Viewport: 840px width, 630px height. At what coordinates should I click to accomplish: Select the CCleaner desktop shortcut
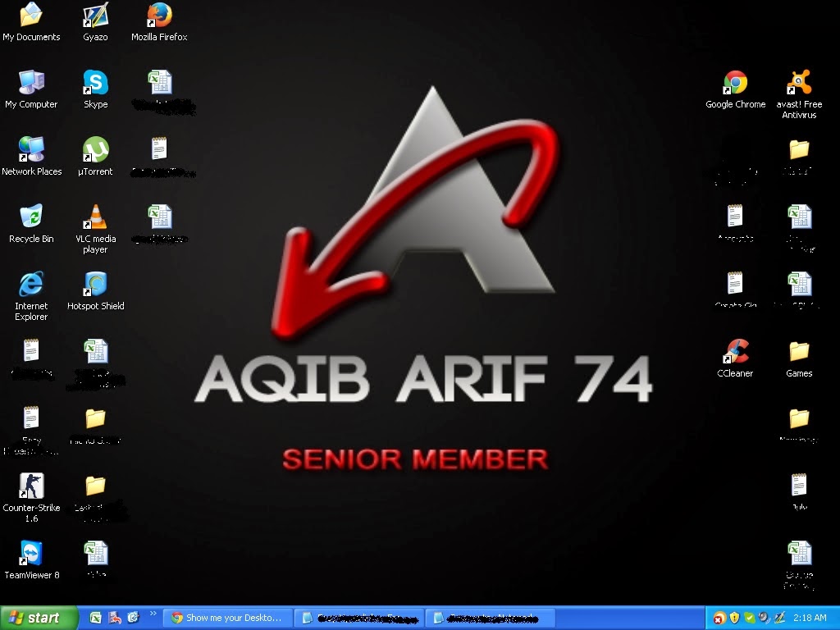point(735,358)
